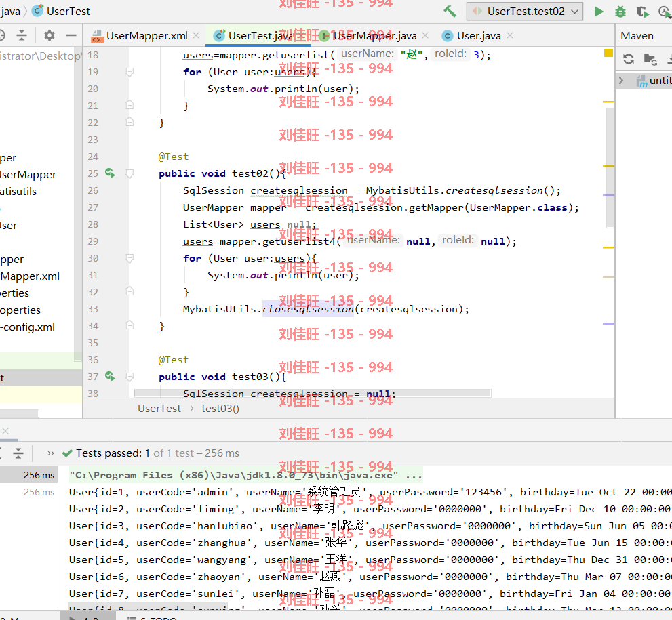Click the fold end marker on line 32

pyautogui.click(x=130, y=291)
